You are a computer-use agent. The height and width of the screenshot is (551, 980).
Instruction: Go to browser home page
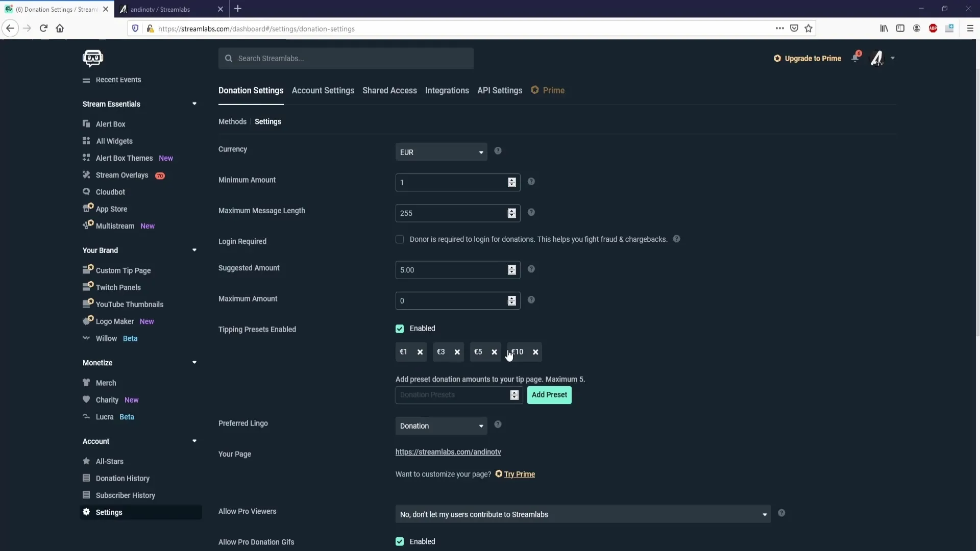[60, 29]
